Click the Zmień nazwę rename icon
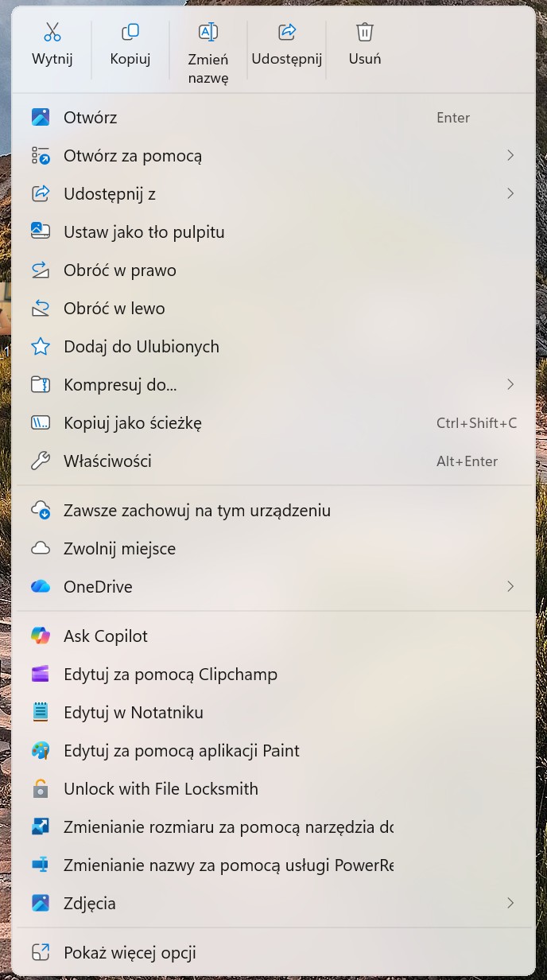This screenshot has width=547, height=980. point(208,32)
